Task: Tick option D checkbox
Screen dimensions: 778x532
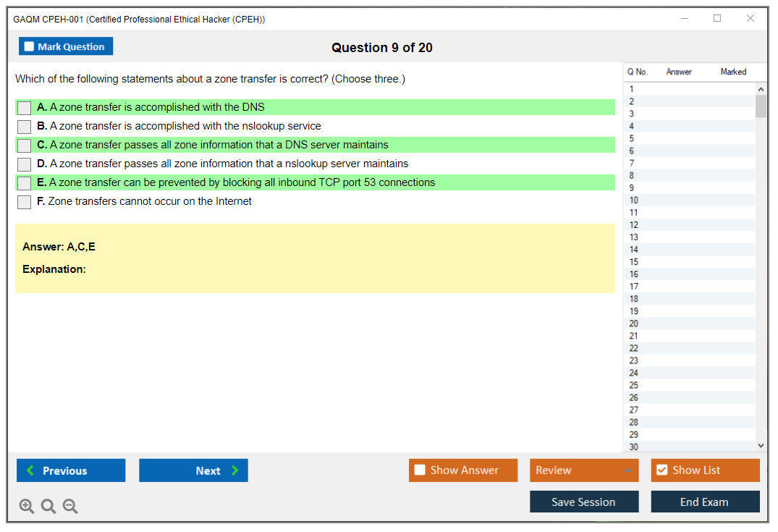Action: [25, 164]
